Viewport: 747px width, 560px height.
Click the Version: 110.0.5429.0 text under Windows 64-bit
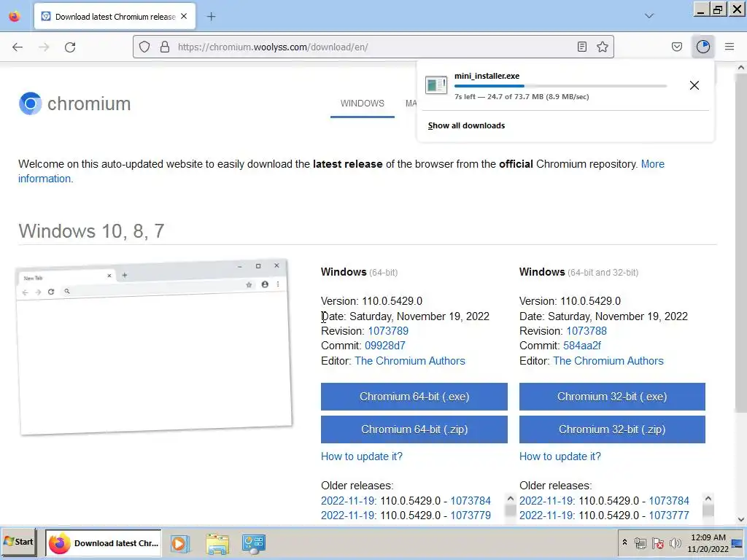click(371, 301)
